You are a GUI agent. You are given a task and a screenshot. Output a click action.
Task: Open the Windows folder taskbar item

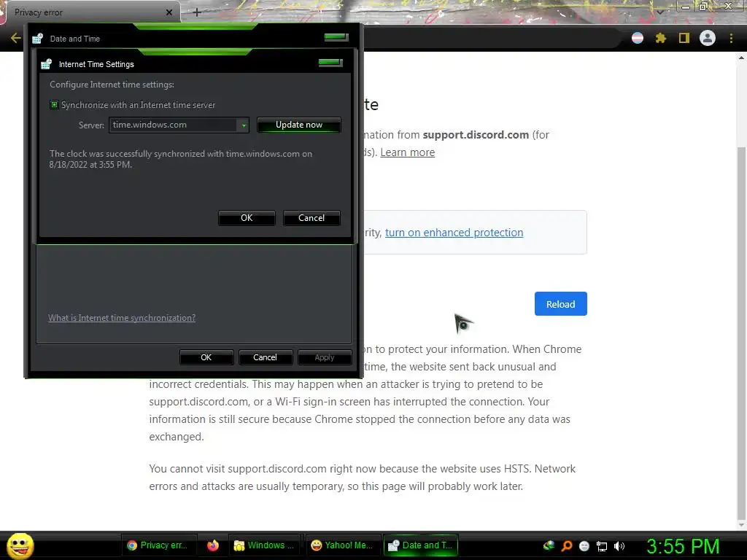264,545
